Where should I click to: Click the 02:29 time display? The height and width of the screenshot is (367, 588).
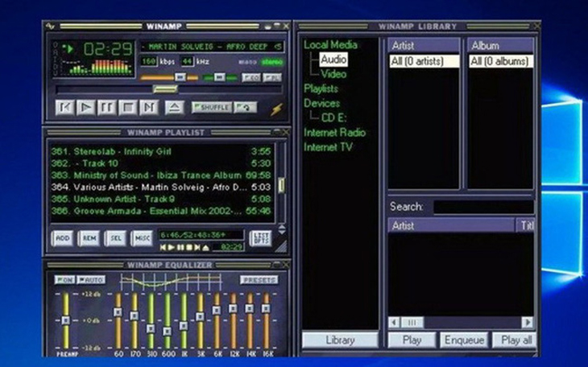tap(108, 49)
